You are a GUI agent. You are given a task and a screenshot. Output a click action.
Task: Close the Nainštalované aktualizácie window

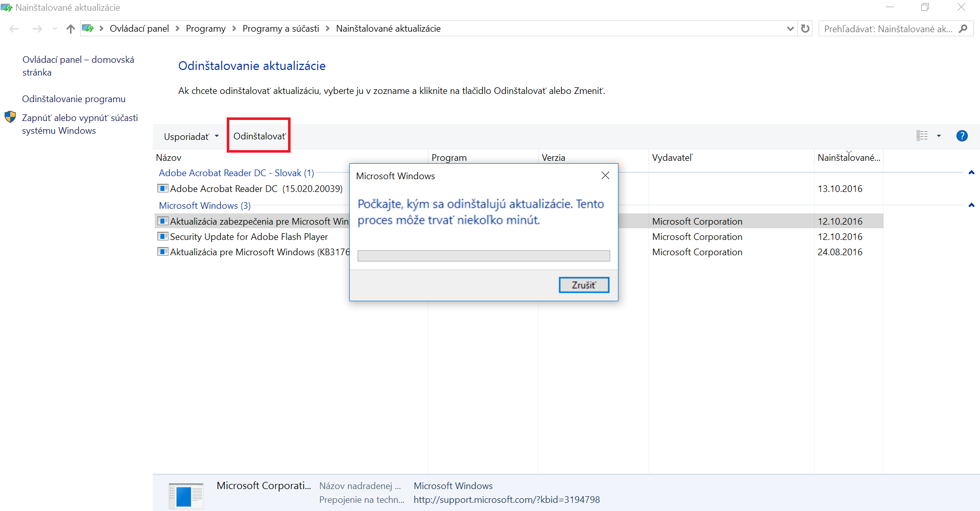coord(961,7)
